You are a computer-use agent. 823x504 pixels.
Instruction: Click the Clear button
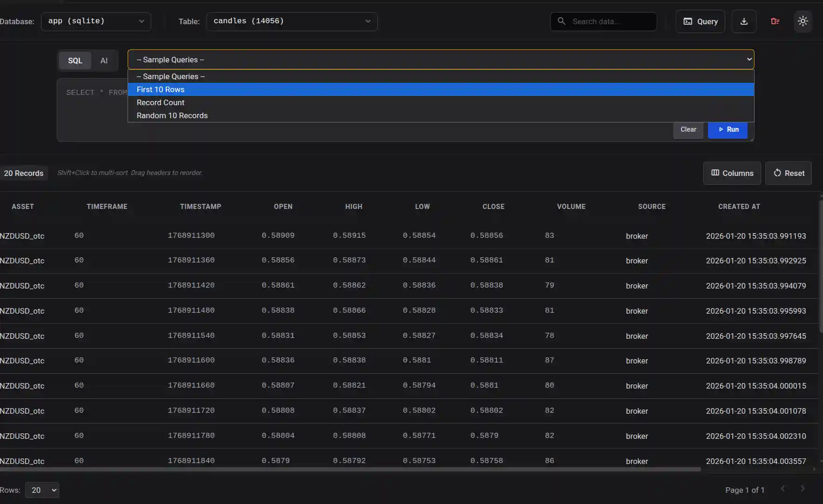(x=688, y=130)
